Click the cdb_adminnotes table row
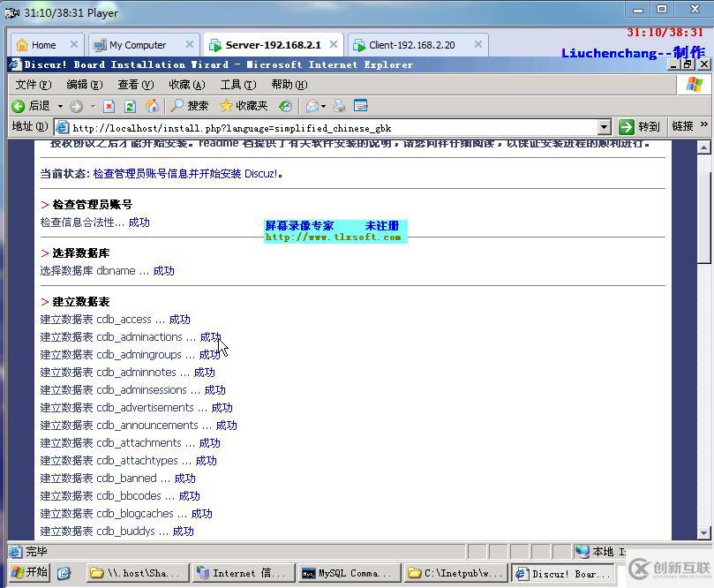714x588 pixels. 127,372
